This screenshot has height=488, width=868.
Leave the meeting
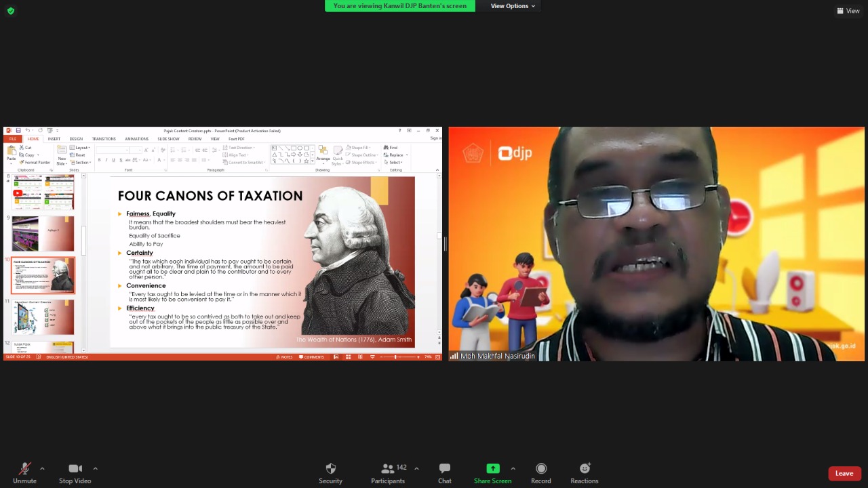pyautogui.click(x=844, y=473)
